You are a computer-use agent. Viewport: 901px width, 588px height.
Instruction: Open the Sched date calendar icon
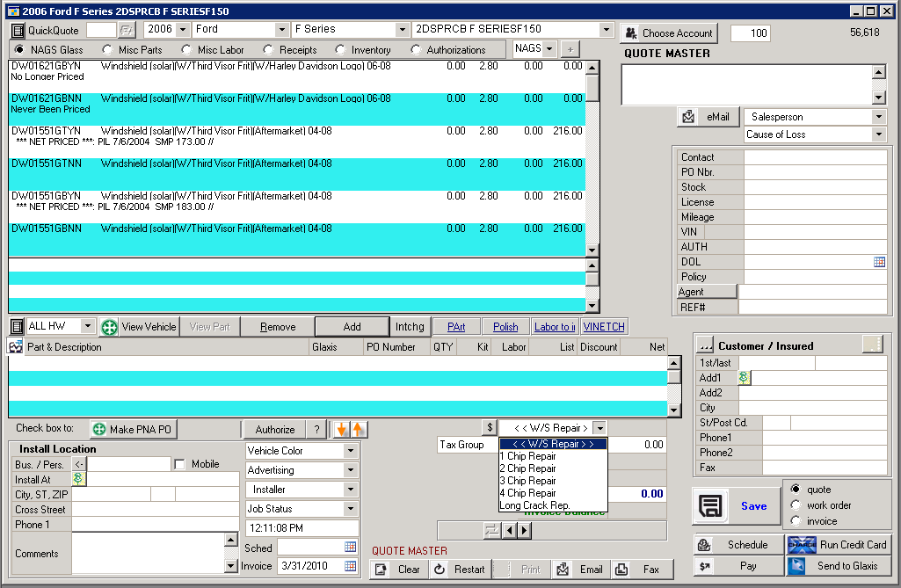[350, 547]
